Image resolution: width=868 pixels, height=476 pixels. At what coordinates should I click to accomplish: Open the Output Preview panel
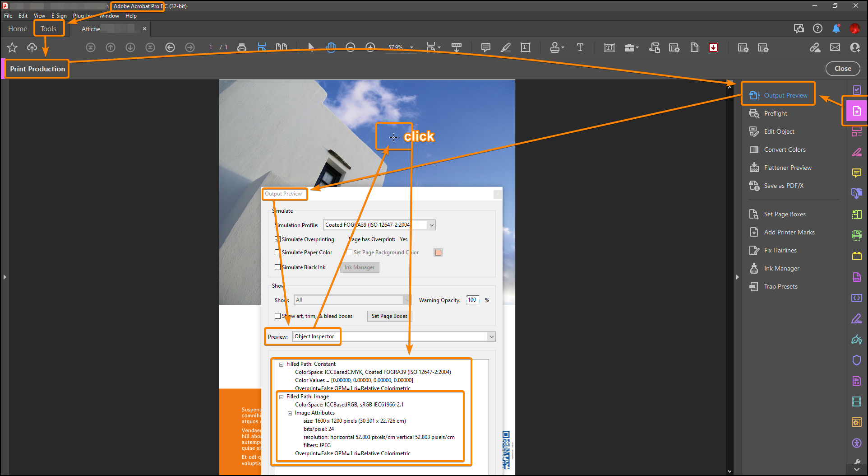[x=785, y=95]
